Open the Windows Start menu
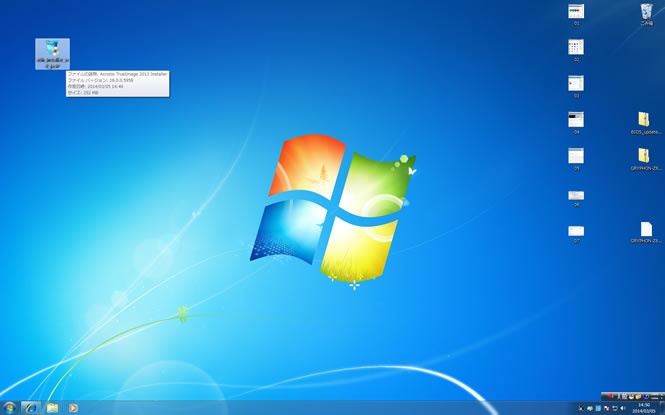The width and height of the screenshot is (665, 415). (9, 408)
